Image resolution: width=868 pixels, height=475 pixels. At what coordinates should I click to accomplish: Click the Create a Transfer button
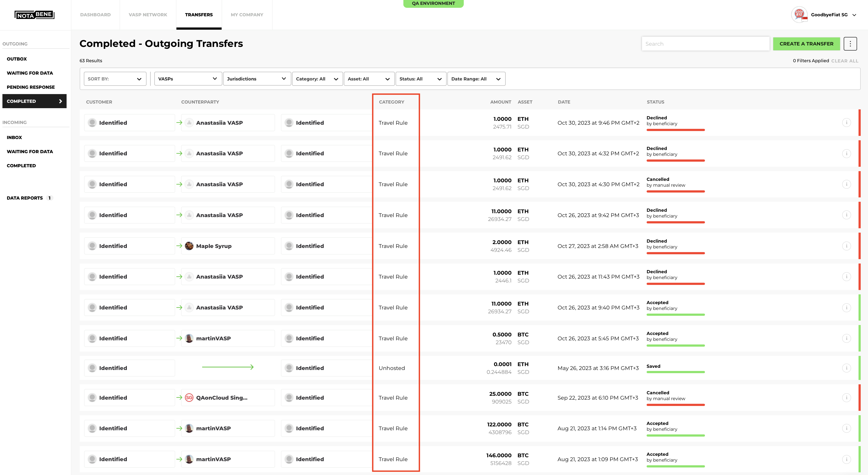point(806,44)
